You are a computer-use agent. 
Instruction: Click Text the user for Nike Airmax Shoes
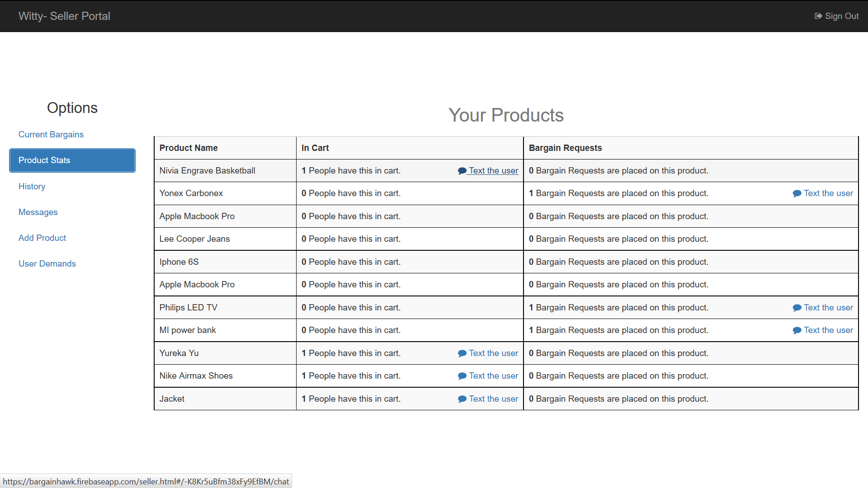pos(493,376)
